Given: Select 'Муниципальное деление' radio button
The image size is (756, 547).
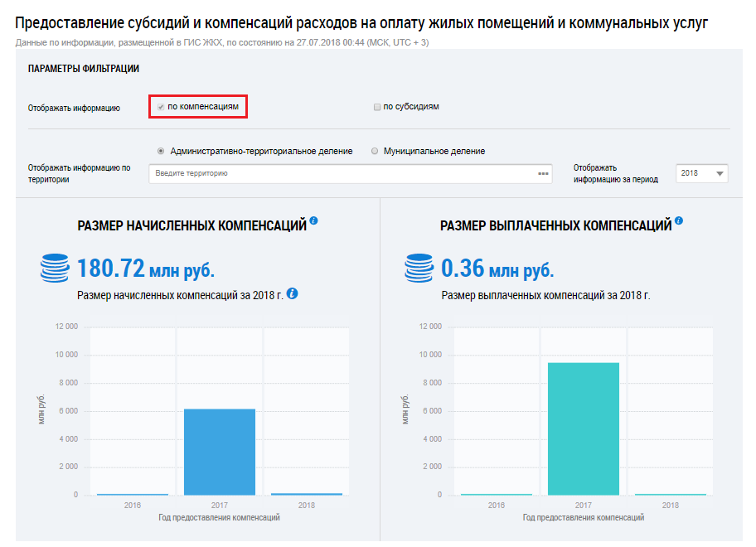Looking at the screenshot, I should pos(375,151).
